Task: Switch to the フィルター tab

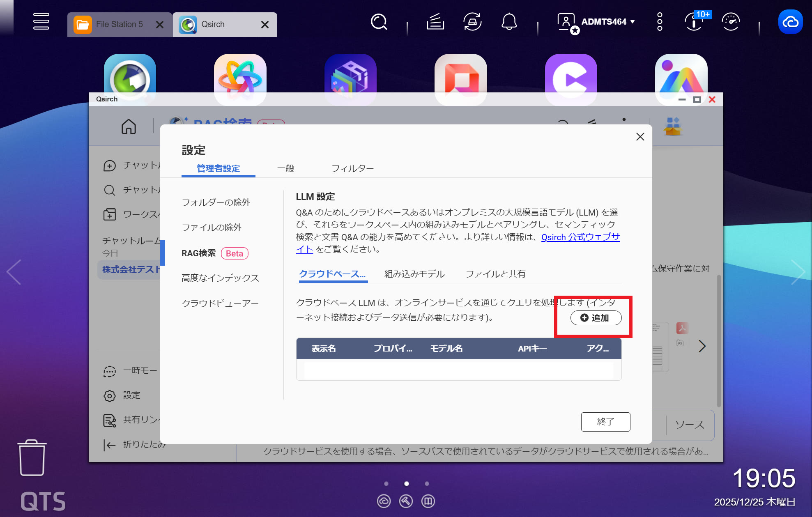Action: pos(352,168)
